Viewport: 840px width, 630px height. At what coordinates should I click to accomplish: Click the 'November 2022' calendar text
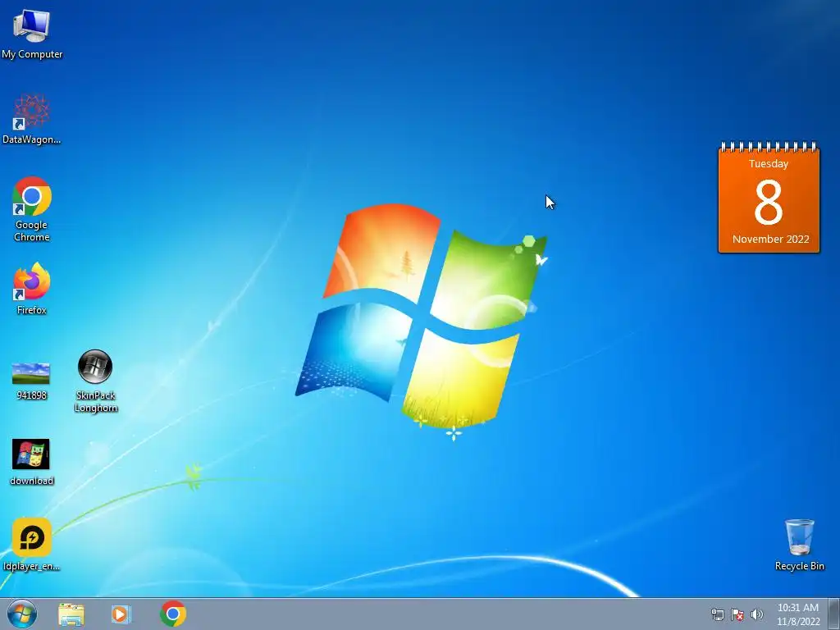(x=770, y=240)
